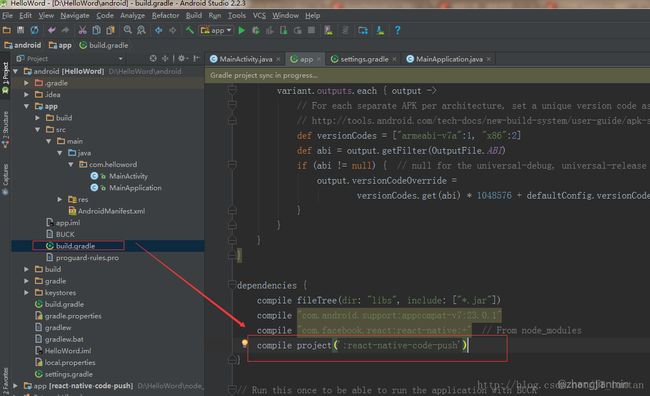Collapse the android [HelloWord] root node

tap(16, 71)
